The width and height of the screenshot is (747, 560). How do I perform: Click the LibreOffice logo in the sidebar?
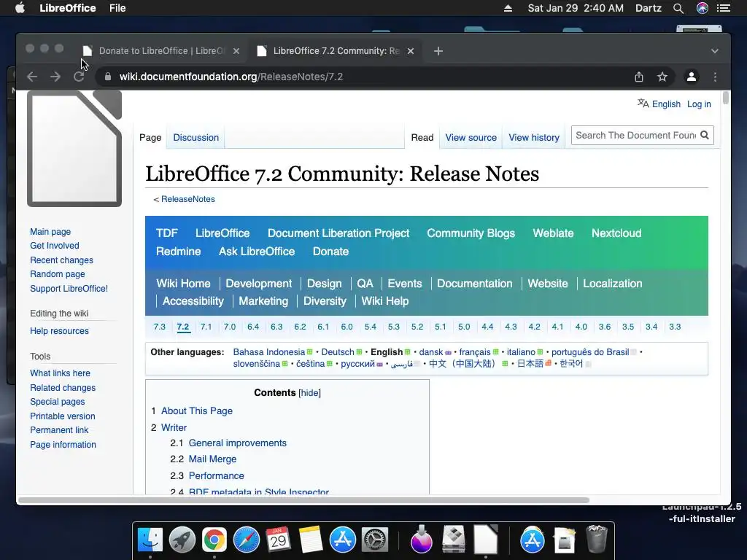74,149
